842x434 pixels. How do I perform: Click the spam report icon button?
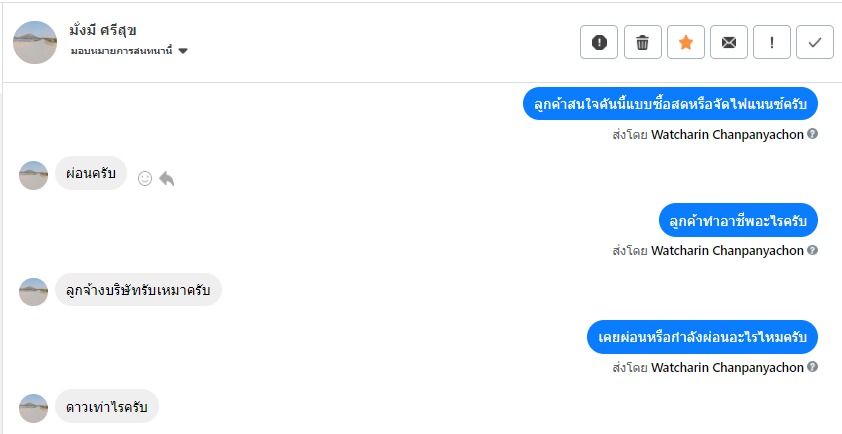pyautogui.click(x=599, y=42)
